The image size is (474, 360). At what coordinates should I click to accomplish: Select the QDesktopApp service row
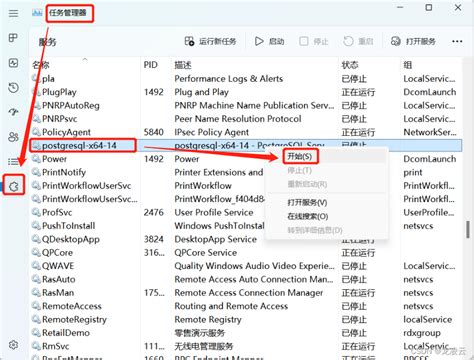(246, 239)
